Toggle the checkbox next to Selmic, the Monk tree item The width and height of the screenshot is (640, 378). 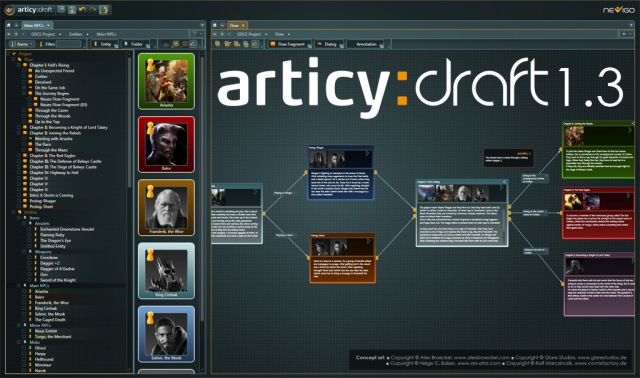[x=24, y=314]
